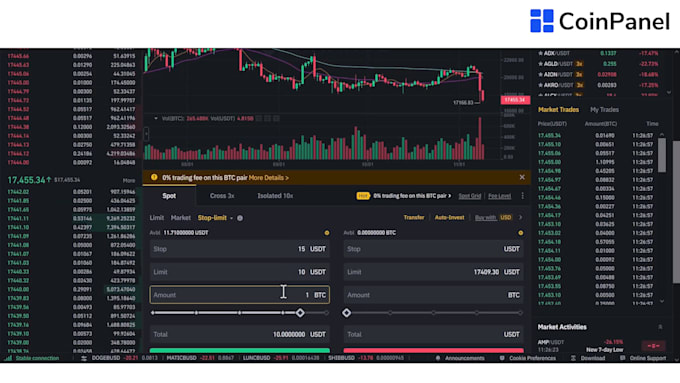Open the My Trades tab

[x=604, y=110]
